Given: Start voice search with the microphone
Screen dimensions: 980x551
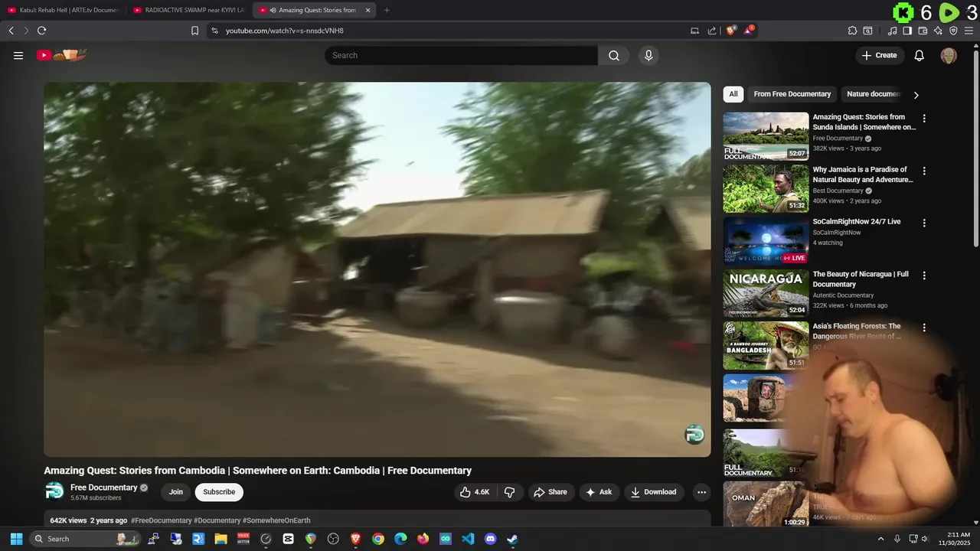Looking at the screenshot, I should tap(648, 55).
